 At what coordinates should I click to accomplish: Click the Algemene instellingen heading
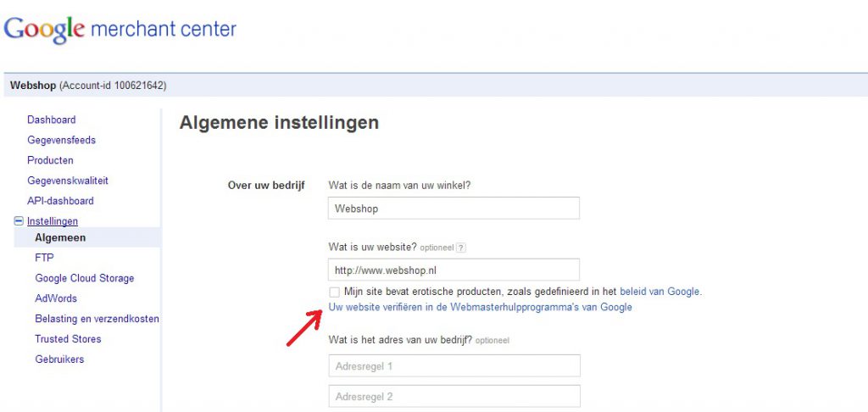[x=279, y=123]
